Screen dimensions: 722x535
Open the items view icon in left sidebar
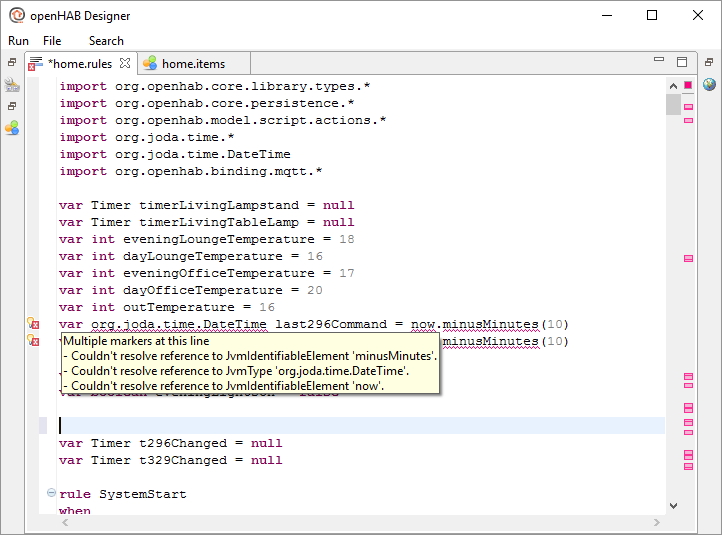coord(12,128)
